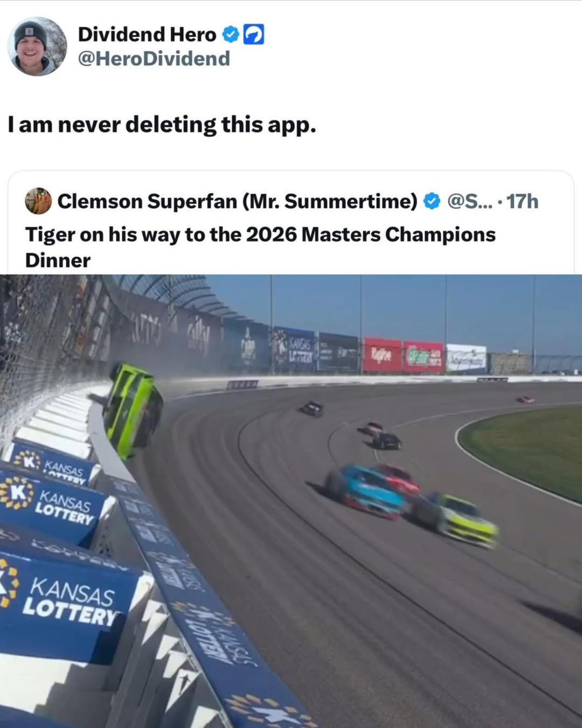The width and height of the screenshot is (582, 728).
Task: Open Clemson Superfan (Mr. Summertime) profile name
Action: [237, 201]
